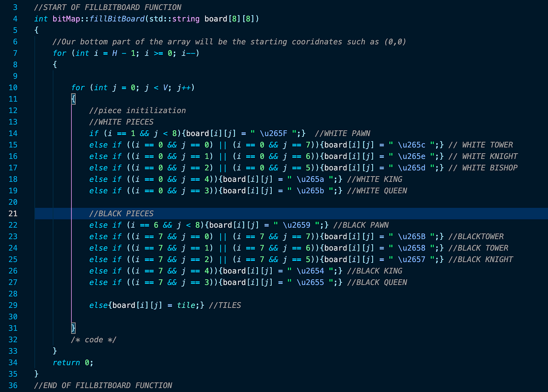Click line number 4 to select the declaration

(15, 18)
